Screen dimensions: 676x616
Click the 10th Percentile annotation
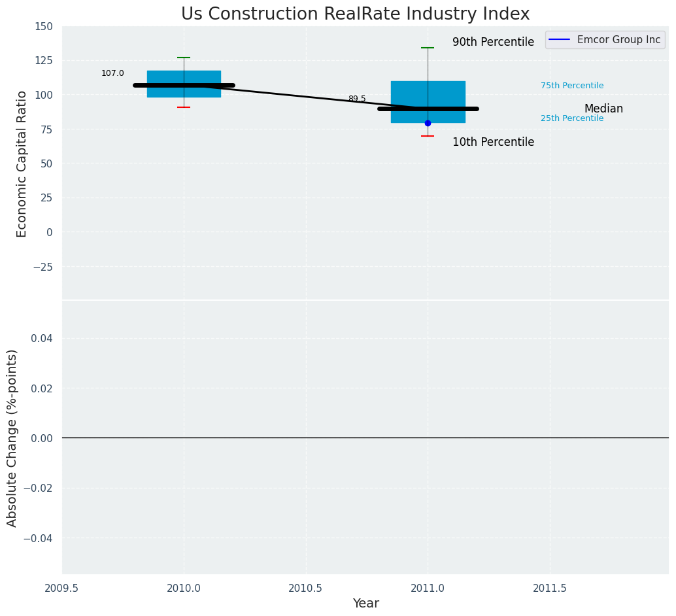coord(493,142)
